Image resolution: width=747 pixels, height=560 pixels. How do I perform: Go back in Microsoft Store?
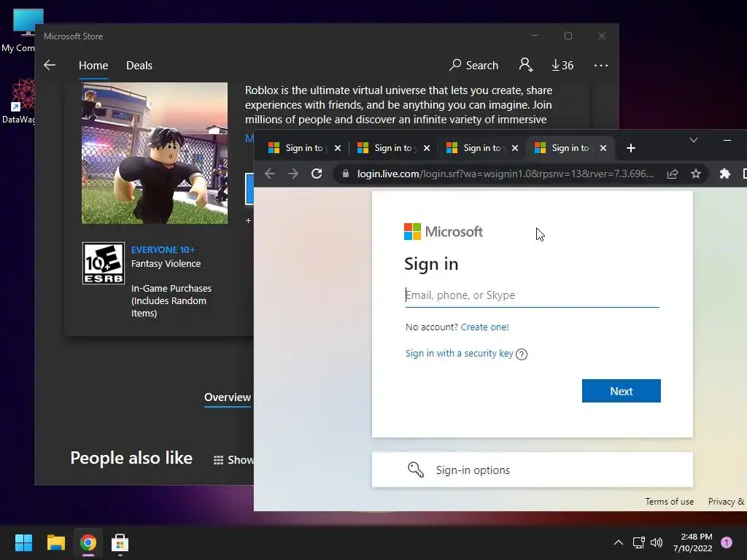pos(50,65)
